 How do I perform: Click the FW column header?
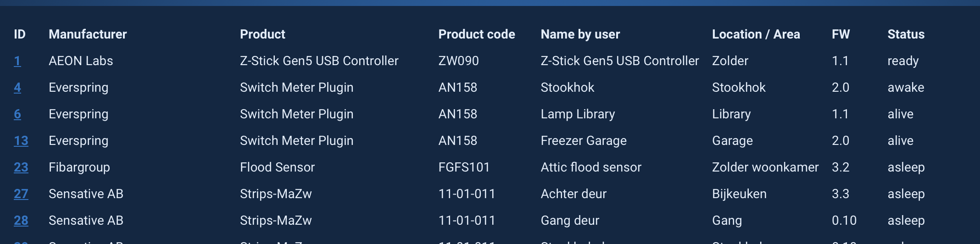[841, 34]
